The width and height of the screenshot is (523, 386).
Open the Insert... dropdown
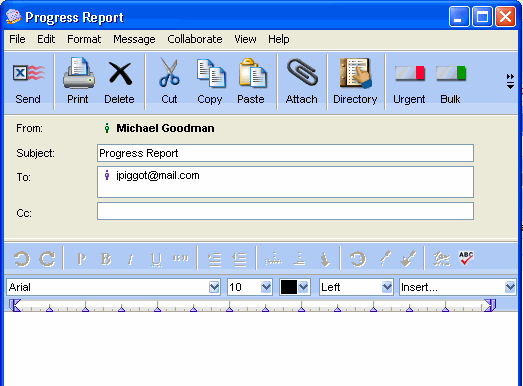pyautogui.click(x=510, y=287)
